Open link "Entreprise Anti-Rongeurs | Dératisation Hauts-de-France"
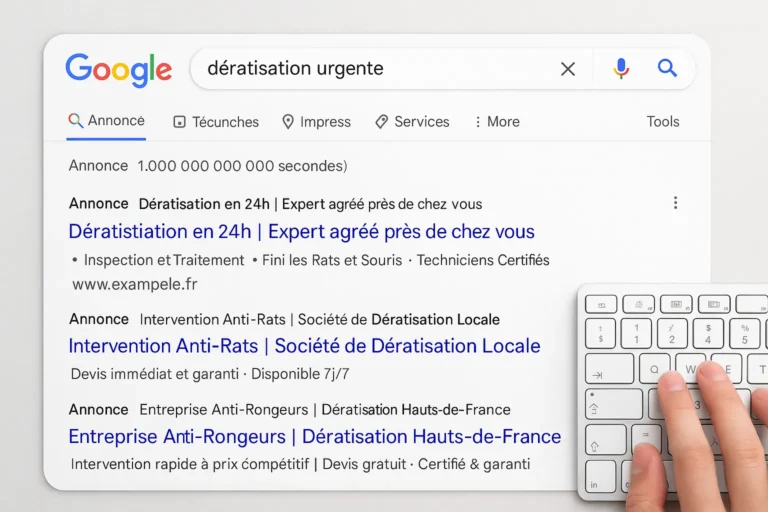 314,437
